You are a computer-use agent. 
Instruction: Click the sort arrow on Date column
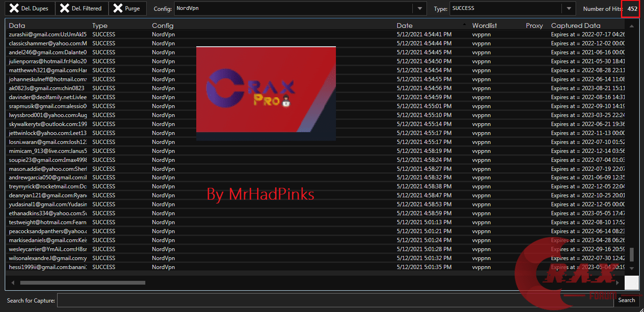[x=465, y=24]
